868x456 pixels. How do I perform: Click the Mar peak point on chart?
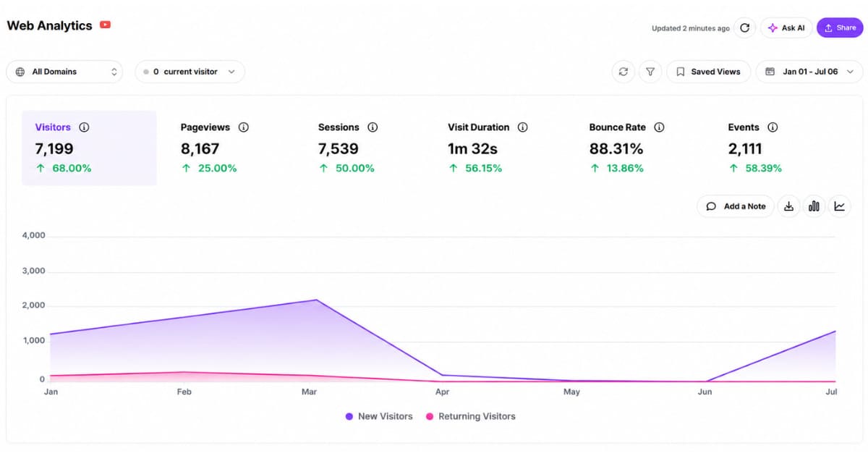pos(317,300)
